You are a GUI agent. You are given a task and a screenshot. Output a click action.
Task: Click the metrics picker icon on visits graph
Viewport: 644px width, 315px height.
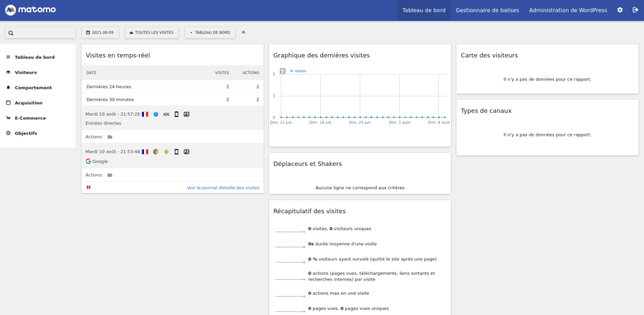[x=282, y=71]
